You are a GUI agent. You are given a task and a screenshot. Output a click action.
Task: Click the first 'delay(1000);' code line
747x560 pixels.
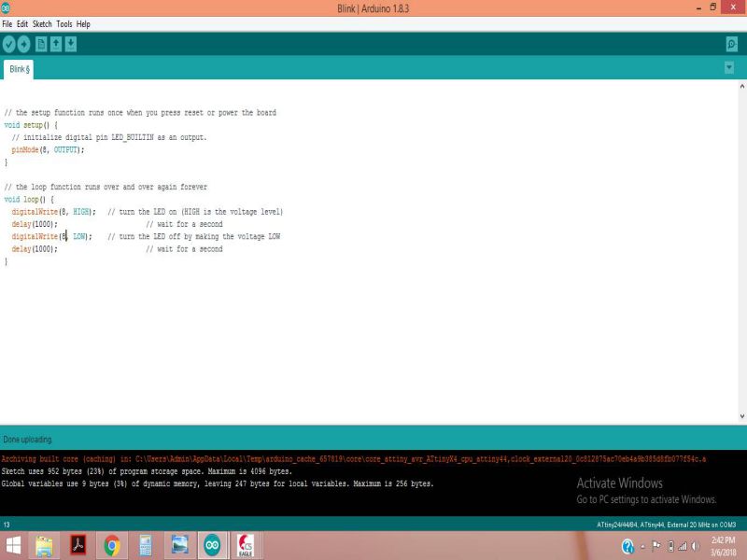tap(35, 224)
